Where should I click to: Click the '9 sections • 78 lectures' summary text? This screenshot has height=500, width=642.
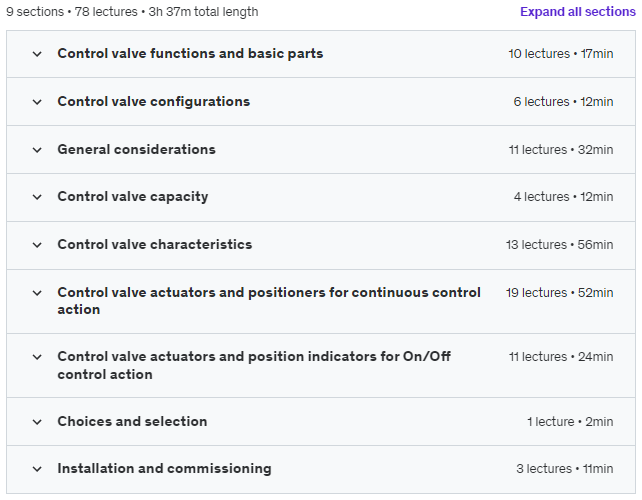(72, 12)
